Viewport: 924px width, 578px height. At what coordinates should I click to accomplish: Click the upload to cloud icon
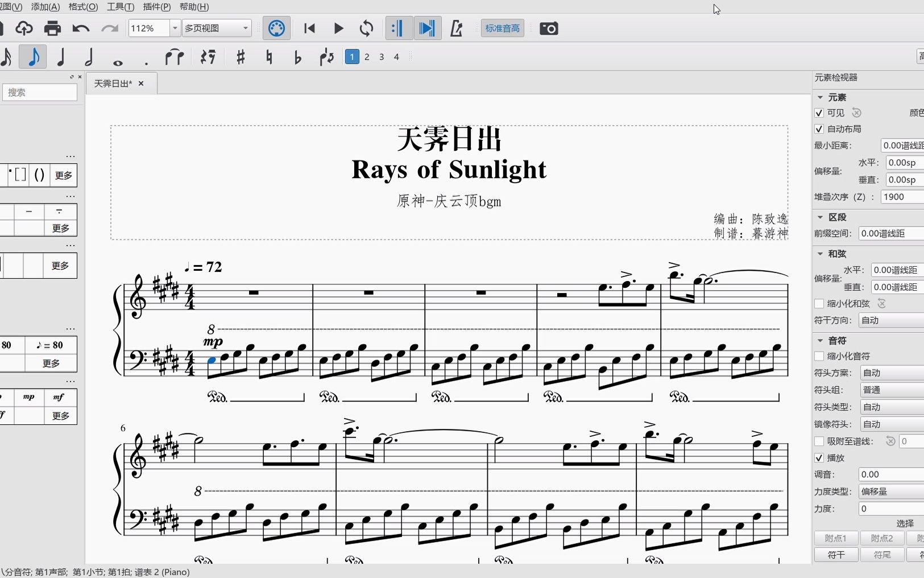pyautogui.click(x=24, y=28)
